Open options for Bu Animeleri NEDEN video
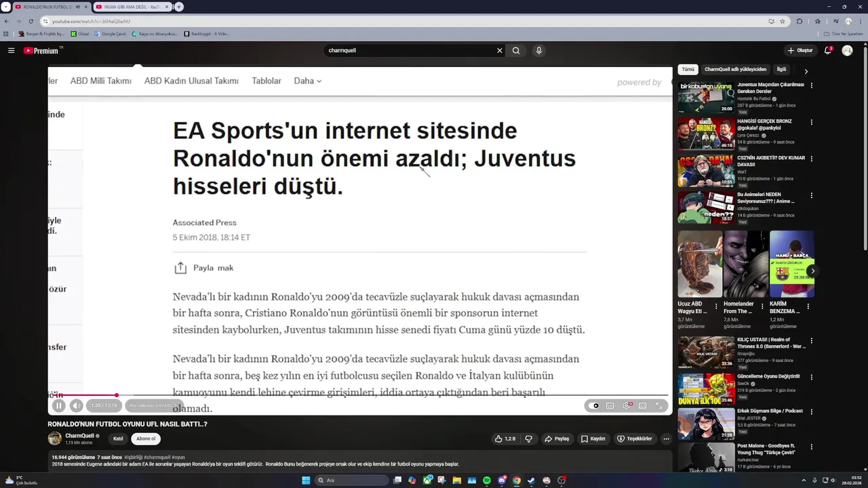This screenshot has height=488, width=868. pyautogui.click(x=811, y=195)
